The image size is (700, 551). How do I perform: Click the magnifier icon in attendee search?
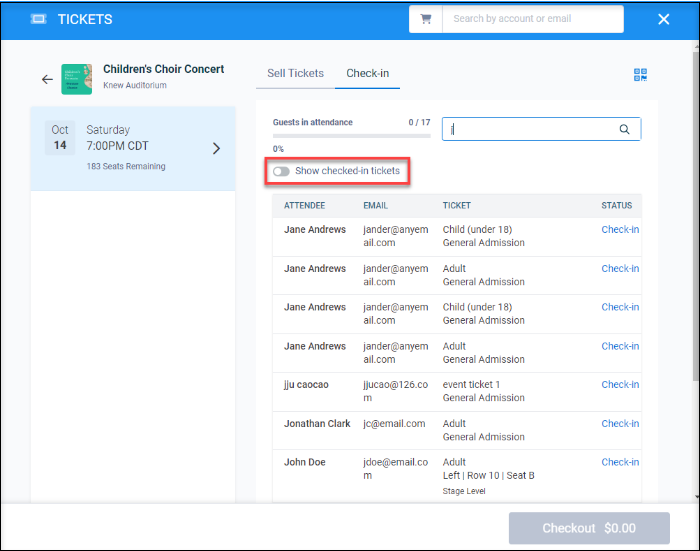coord(624,129)
